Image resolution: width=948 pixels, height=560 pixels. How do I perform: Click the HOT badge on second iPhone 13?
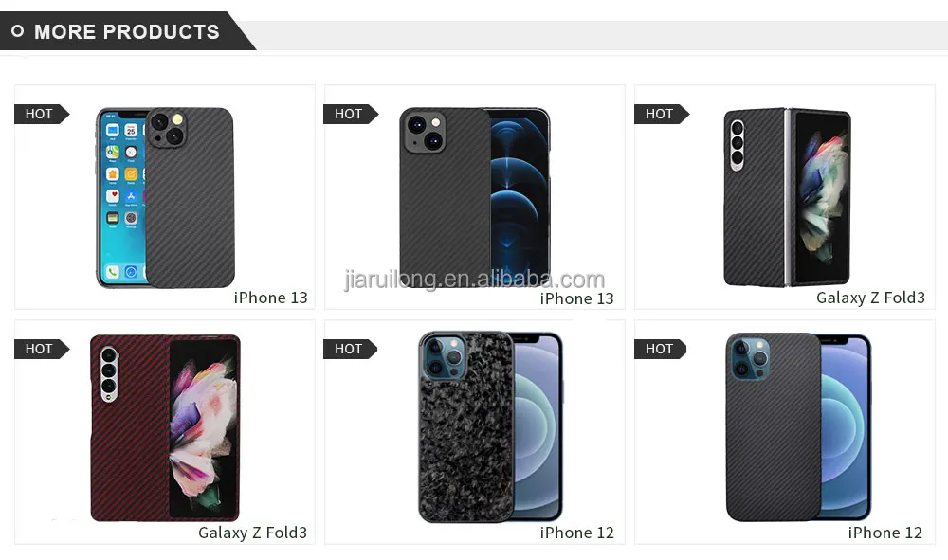[351, 114]
